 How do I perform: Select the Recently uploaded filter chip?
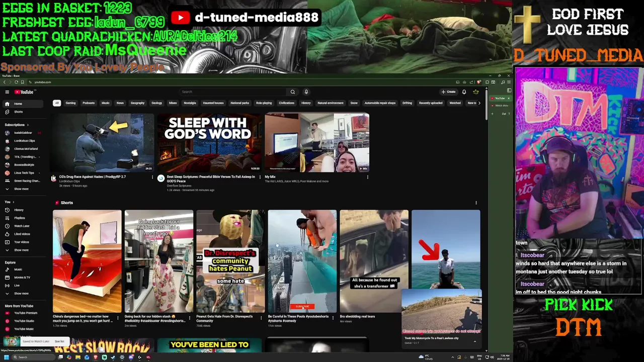pyautogui.click(x=431, y=103)
